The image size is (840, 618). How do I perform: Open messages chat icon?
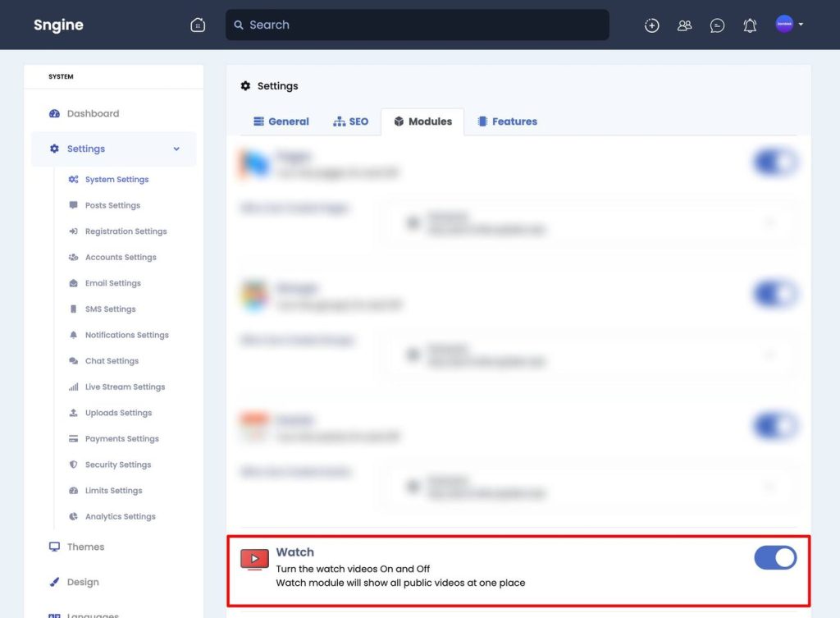[717, 25]
